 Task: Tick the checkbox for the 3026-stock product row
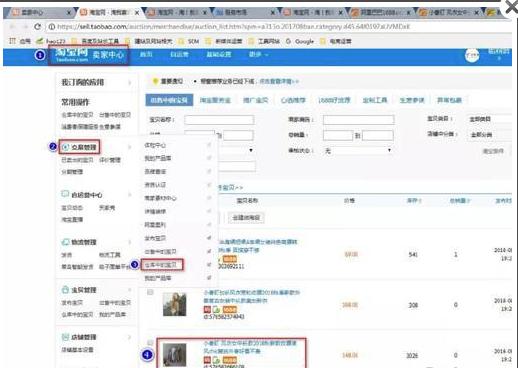pyautogui.click(x=150, y=343)
